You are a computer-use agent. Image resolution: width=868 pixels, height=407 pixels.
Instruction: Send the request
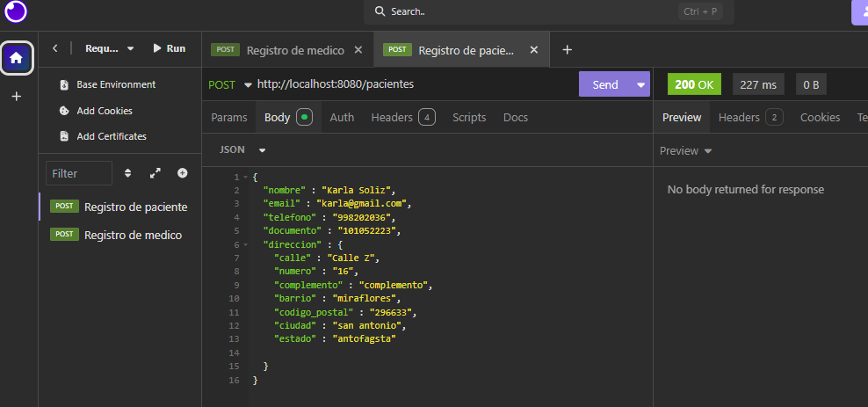tap(605, 84)
